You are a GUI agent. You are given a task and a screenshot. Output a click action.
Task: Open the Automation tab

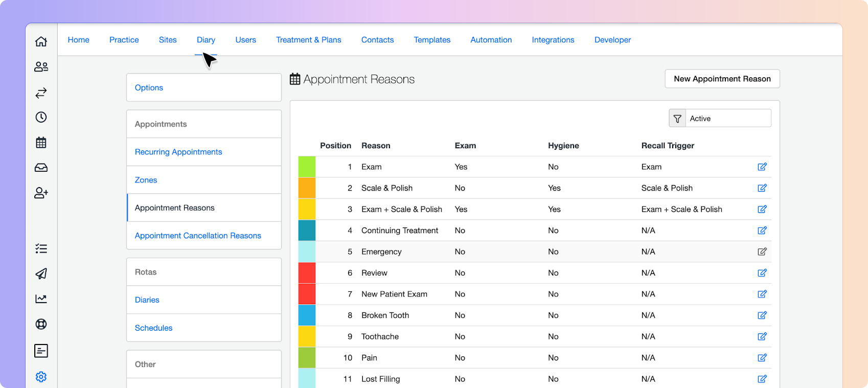coord(491,40)
